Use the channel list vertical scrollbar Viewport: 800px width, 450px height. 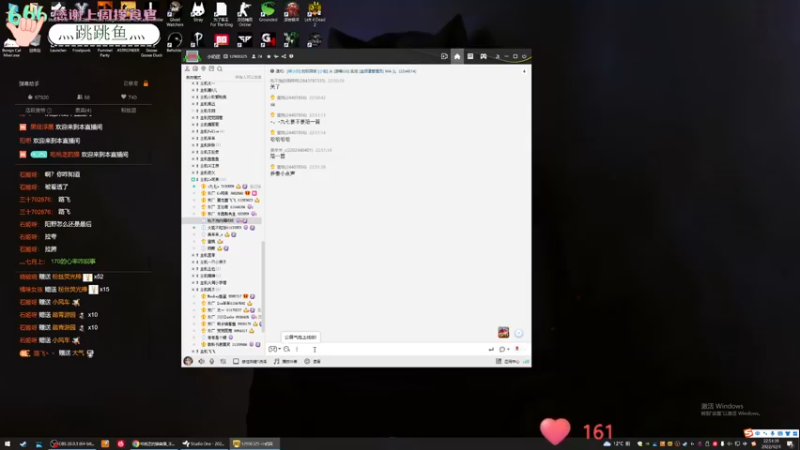(x=263, y=286)
